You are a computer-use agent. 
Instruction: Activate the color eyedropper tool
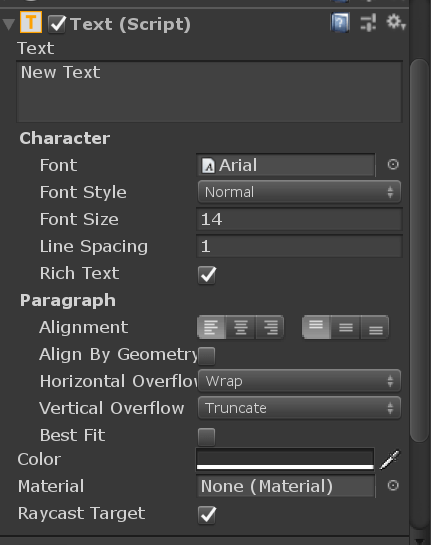[390, 459]
